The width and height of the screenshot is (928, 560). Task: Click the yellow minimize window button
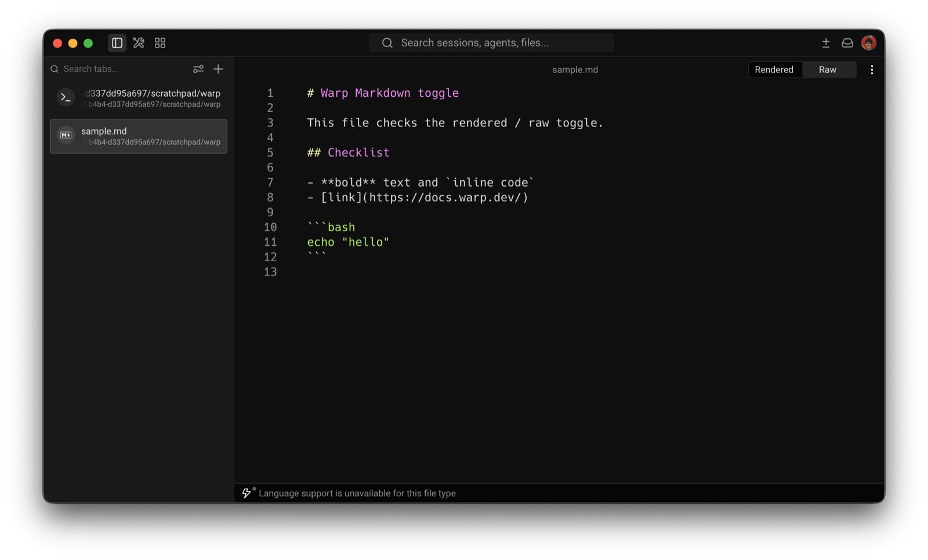click(72, 43)
